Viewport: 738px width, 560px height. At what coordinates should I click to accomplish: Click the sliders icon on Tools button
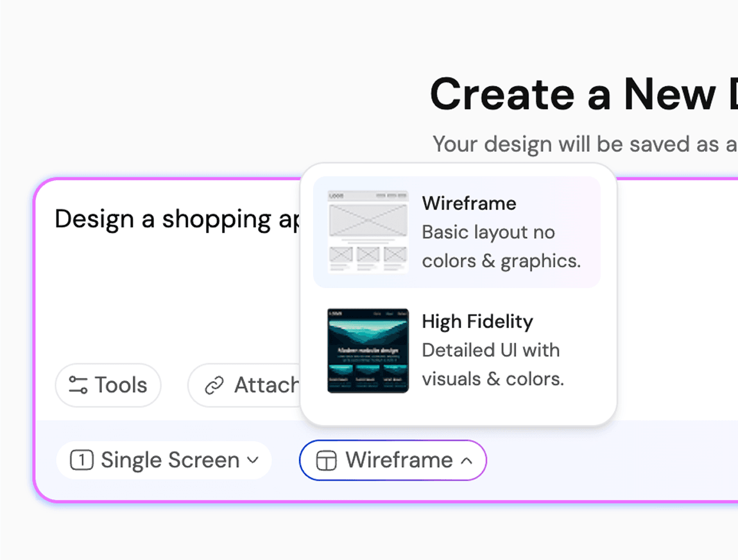78,386
